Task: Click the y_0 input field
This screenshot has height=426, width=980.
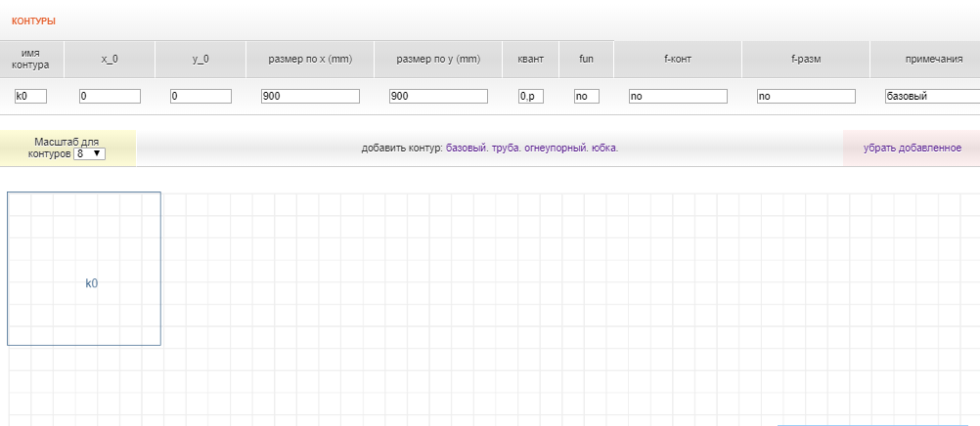Action: [200, 97]
